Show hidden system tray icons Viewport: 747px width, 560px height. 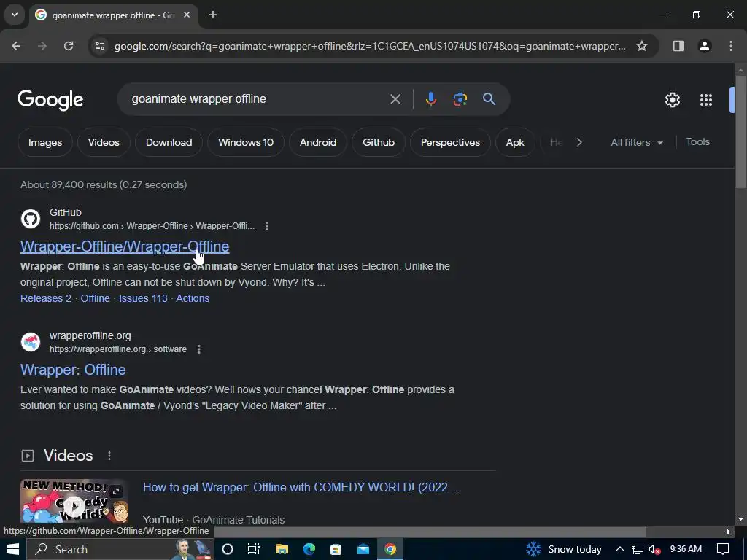tap(620, 549)
